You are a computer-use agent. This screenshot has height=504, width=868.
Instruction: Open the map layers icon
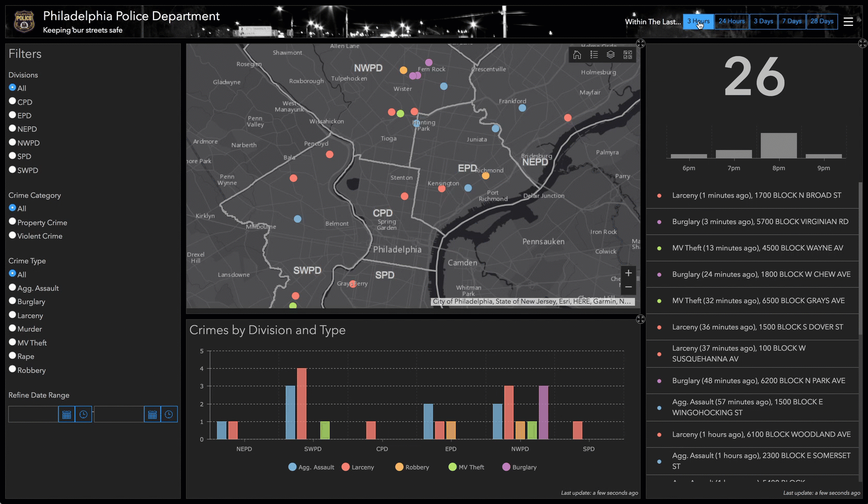pos(611,55)
